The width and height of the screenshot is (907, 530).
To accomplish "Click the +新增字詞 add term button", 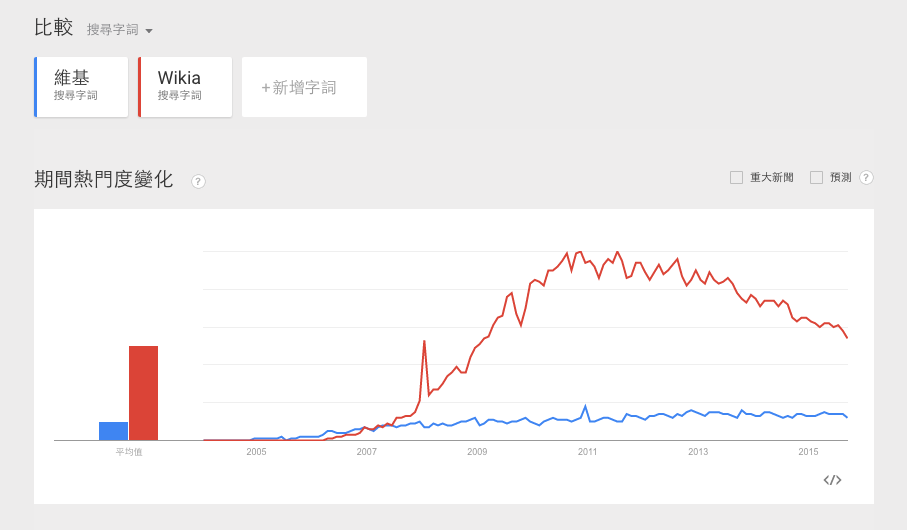I will tap(304, 87).
